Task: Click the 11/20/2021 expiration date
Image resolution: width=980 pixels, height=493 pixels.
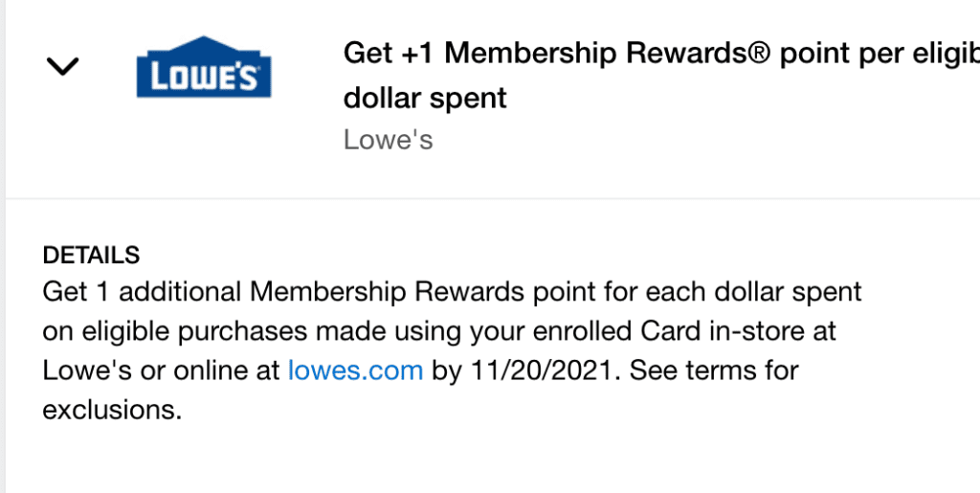Action: click(541, 370)
